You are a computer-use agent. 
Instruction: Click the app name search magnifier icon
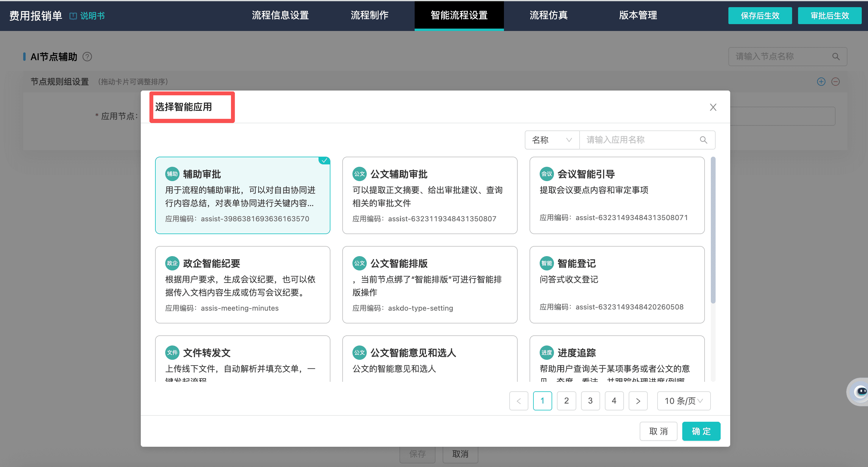(x=703, y=140)
